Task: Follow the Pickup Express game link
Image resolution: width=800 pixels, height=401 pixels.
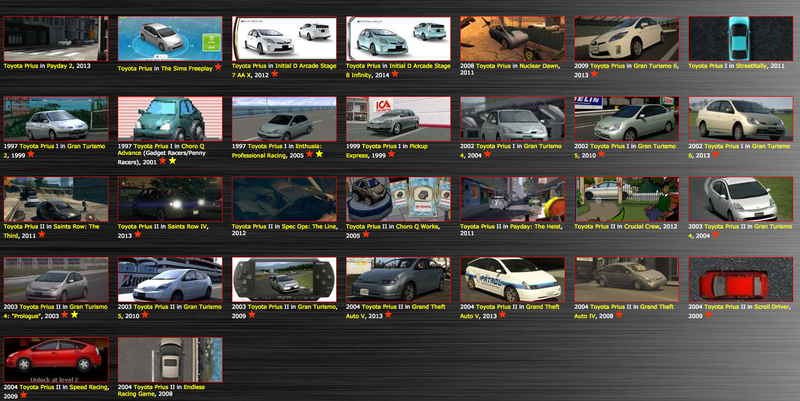Action: pyautogui.click(x=387, y=151)
